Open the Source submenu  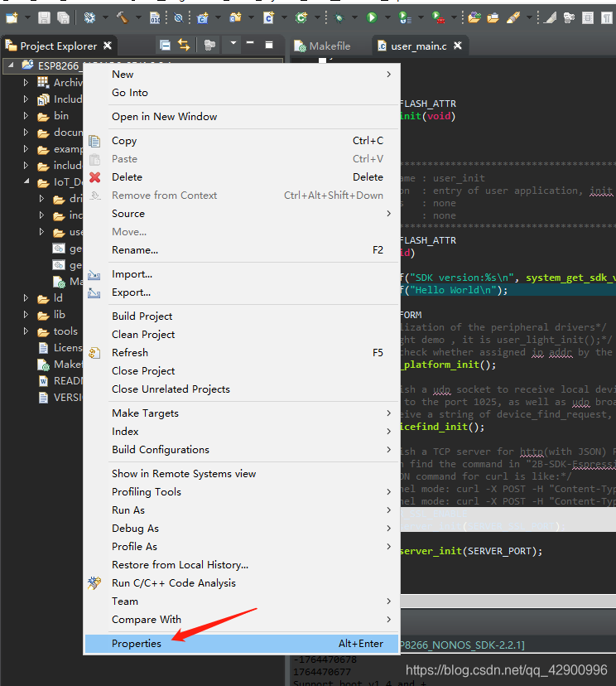241,214
